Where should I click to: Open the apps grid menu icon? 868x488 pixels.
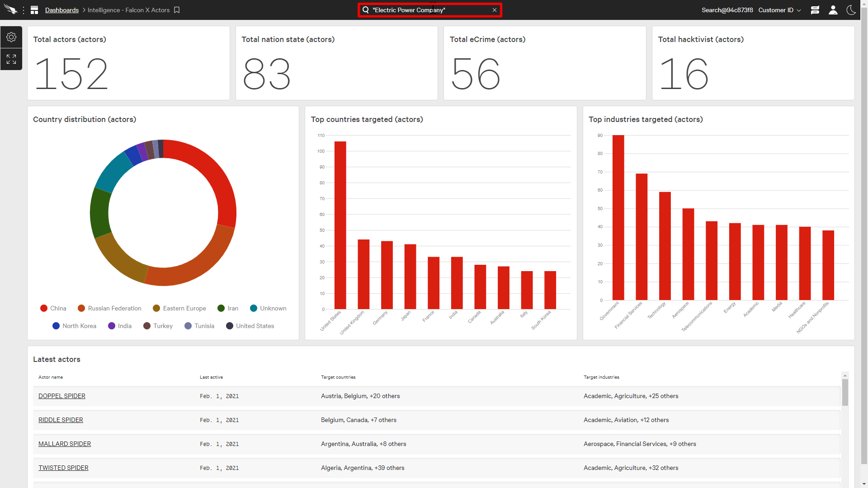point(34,9)
